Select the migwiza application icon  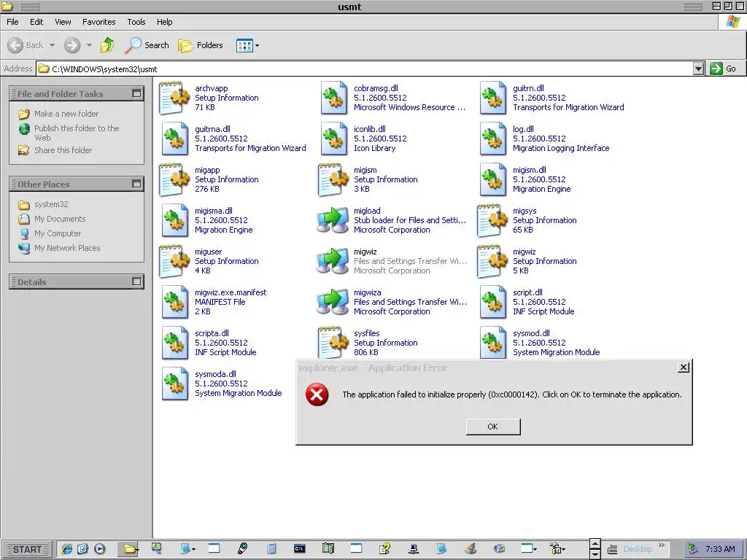(x=333, y=303)
